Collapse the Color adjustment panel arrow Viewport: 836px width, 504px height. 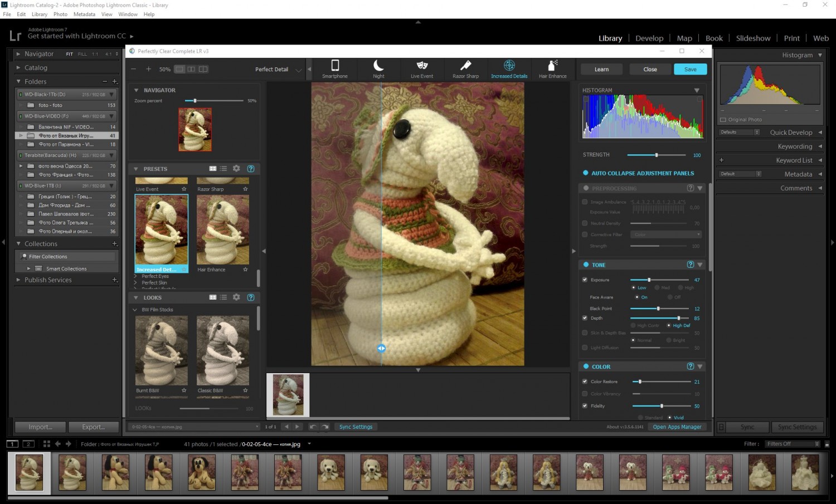click(x=700, y=366)
